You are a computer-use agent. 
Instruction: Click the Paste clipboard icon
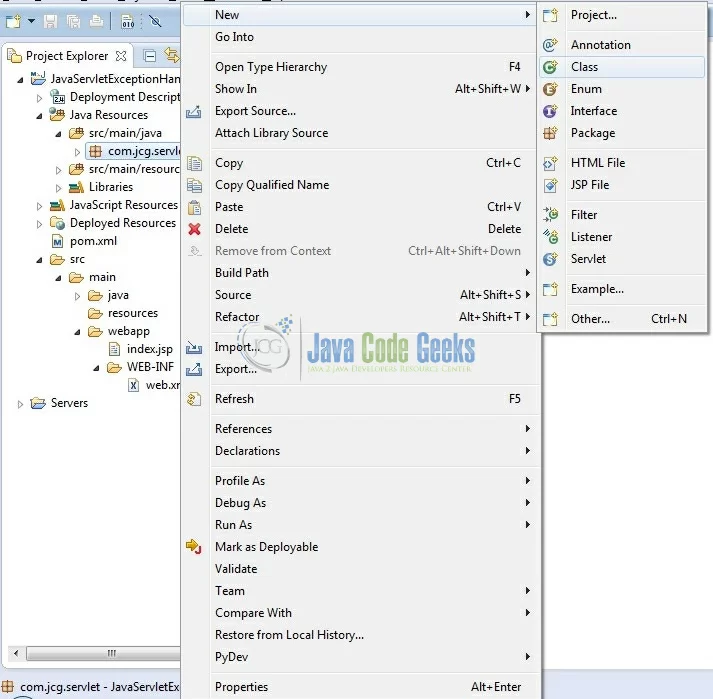pyautogui.click(x=194, y=207)
